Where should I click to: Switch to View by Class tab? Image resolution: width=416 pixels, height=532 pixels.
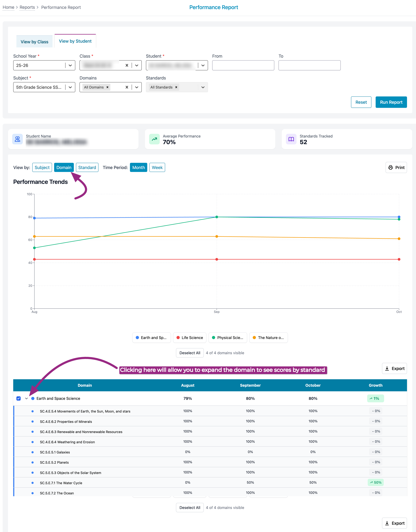[34, 42]
